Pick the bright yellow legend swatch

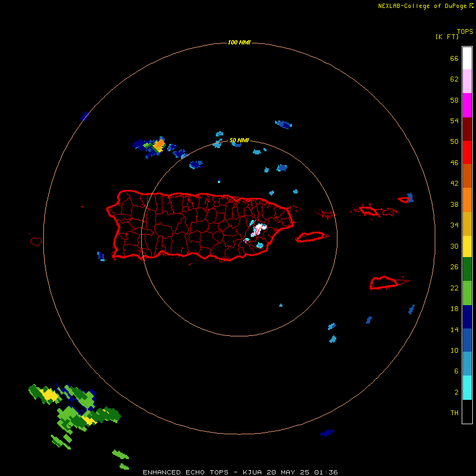[467, 246]
